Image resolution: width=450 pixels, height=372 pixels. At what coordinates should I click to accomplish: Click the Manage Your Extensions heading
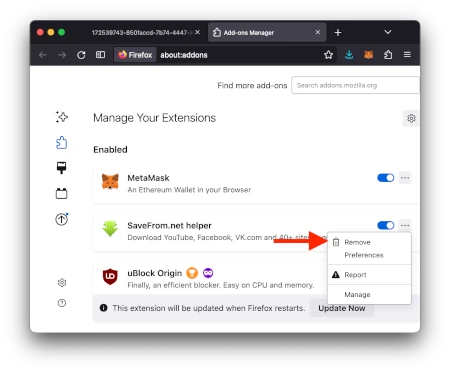click(154, 118)
